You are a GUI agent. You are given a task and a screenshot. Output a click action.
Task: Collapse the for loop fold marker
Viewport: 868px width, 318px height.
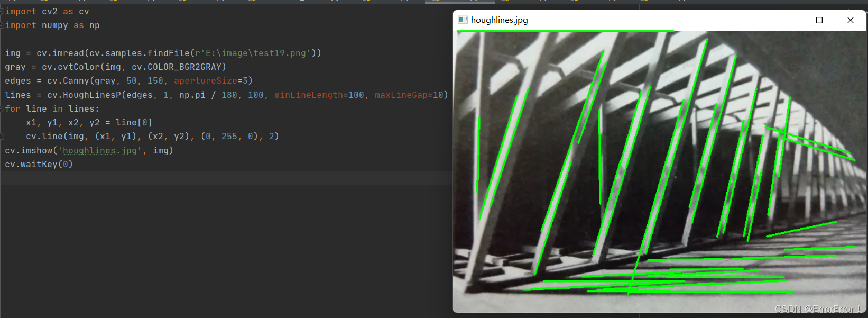(2, 108)
